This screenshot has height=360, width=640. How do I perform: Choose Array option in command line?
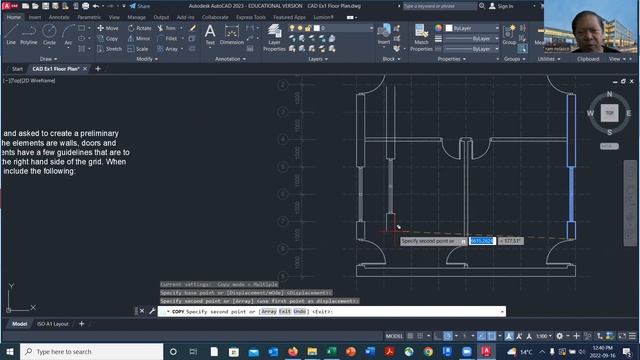269,311
